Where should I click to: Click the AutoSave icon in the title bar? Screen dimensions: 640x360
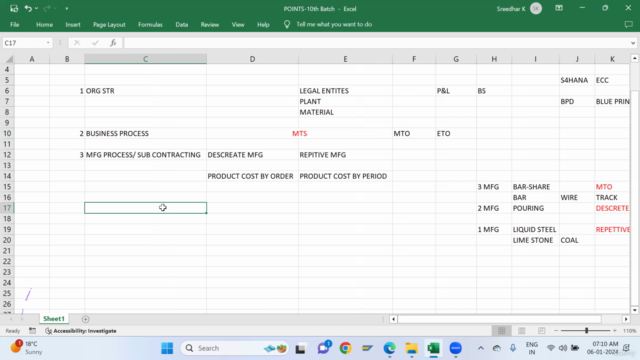(14, 8)
